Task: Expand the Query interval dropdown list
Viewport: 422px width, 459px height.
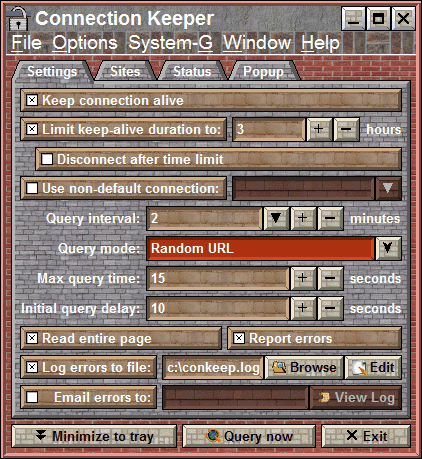Action: [276, 218]
